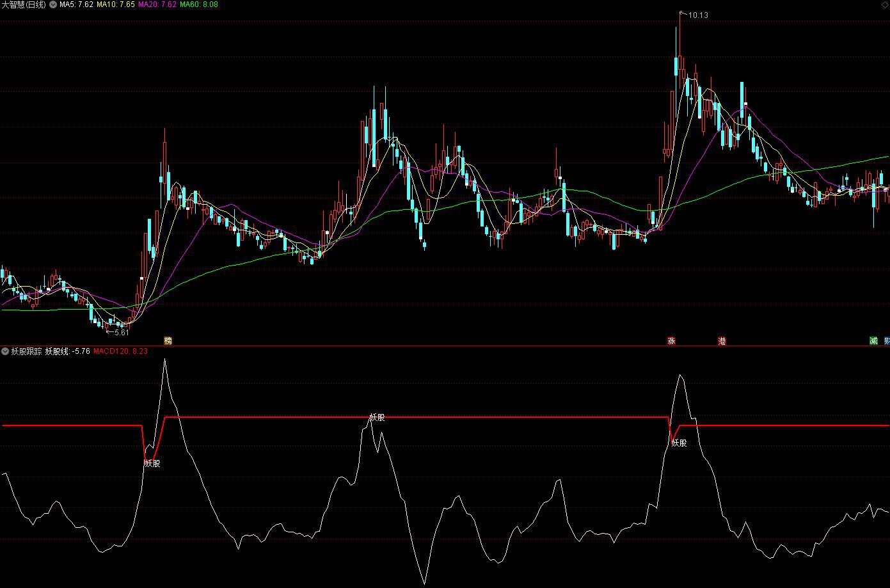Click the 妖股线: -5.76 value label
The height and width of the screenshot is (588, 890).
[x=67, y=351]
